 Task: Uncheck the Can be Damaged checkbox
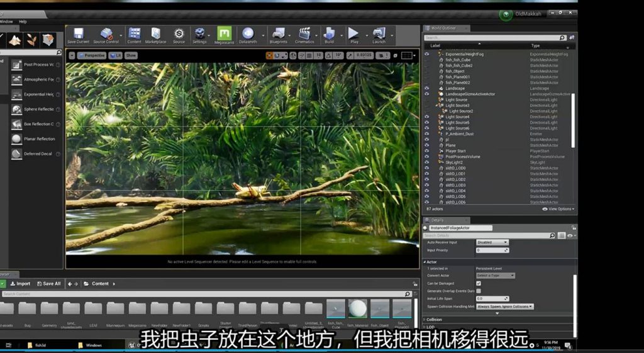479,283
